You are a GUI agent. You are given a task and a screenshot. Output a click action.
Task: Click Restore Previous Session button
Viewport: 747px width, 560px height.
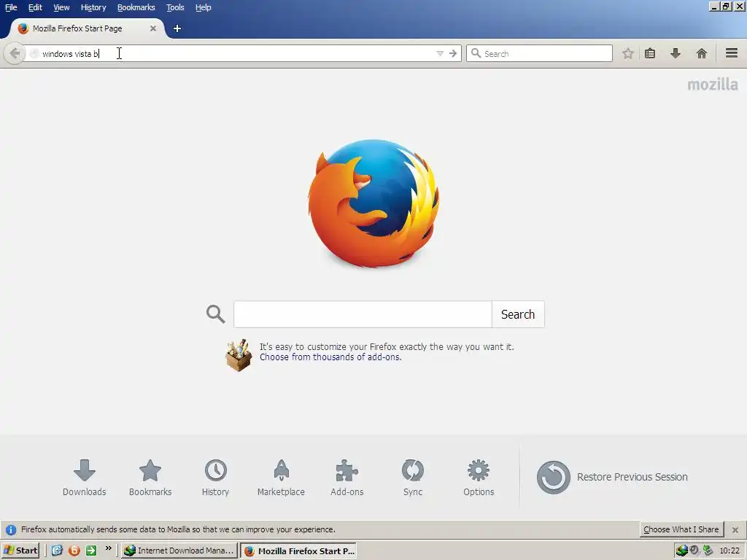tap(612, 477)
